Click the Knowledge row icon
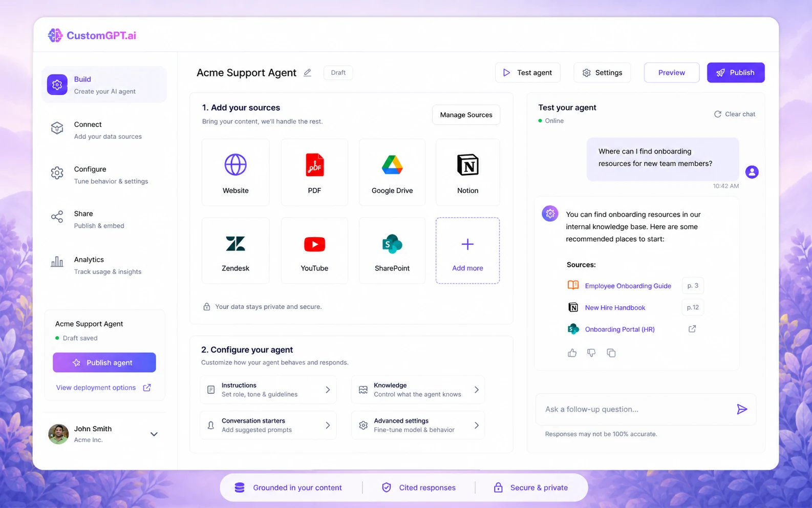 (363, 390)
